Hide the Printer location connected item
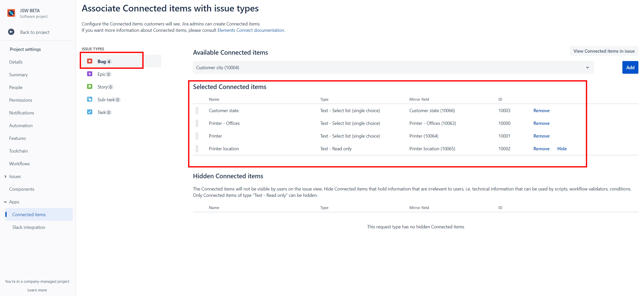644x296 pixels. point(562,149)
